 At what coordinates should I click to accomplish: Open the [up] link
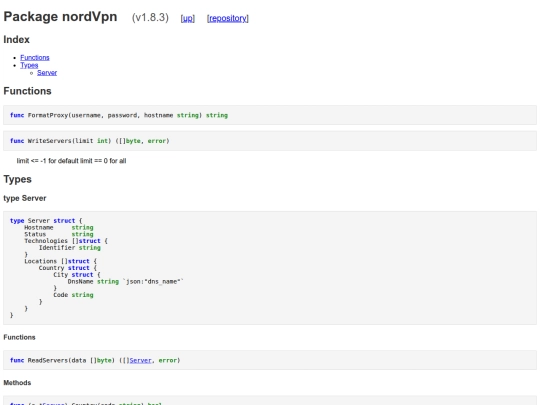(x=188, y=18)
